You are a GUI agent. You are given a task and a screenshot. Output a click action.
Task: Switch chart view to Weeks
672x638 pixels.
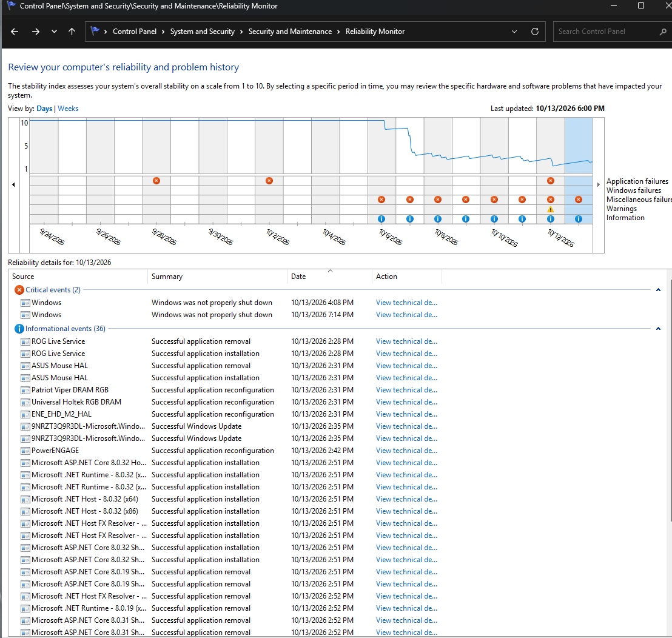(x=68, y=109)
